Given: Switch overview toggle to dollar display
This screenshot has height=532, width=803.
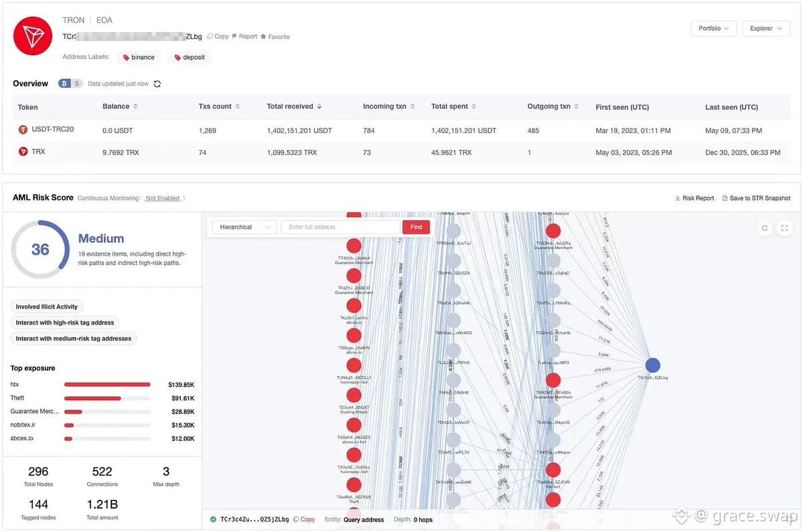Looking at the screenshot, I should [x=76, y=84].
